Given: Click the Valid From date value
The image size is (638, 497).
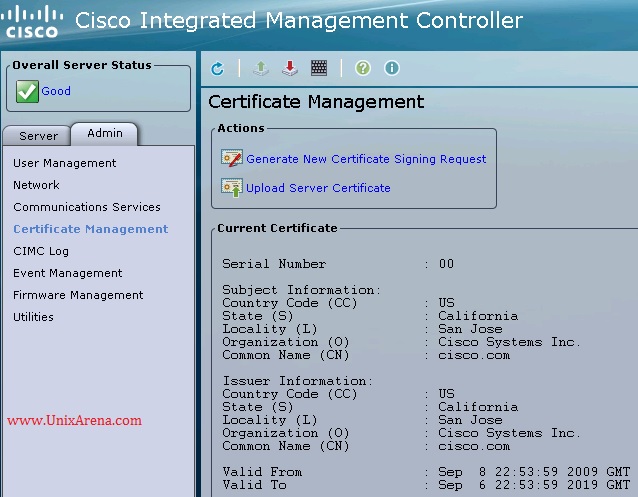Looking at the screenshot, I should click(x=534, y=472).
